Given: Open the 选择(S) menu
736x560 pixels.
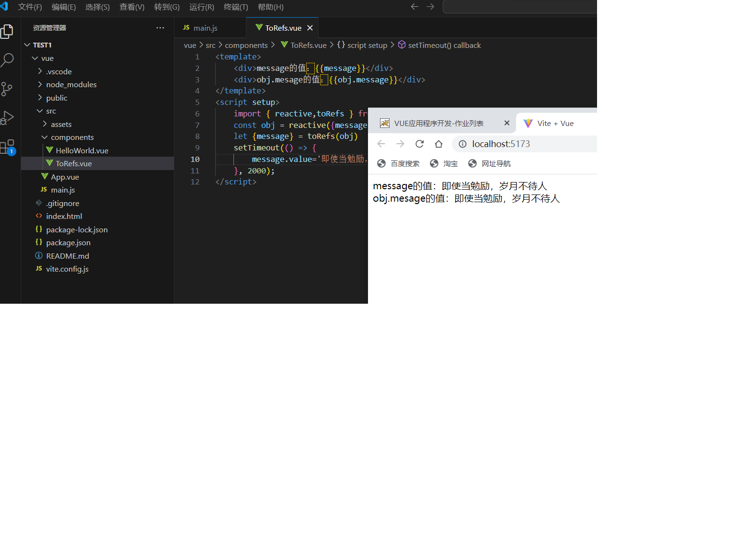Looking at the screenshot, I should pos(97,7).
